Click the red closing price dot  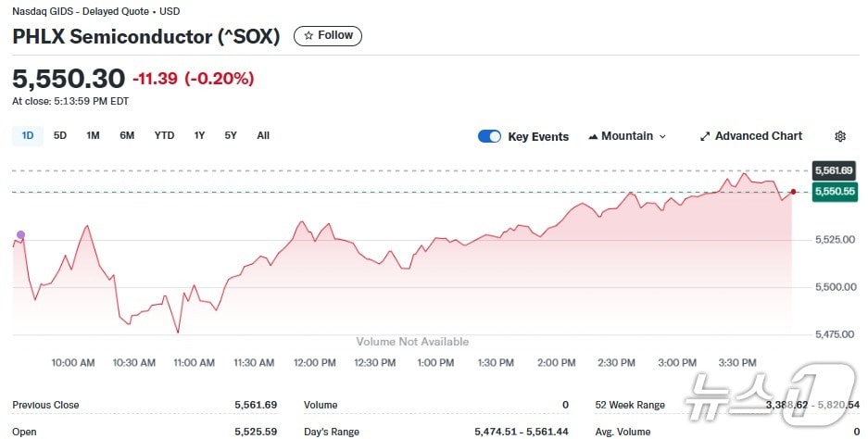793,192
